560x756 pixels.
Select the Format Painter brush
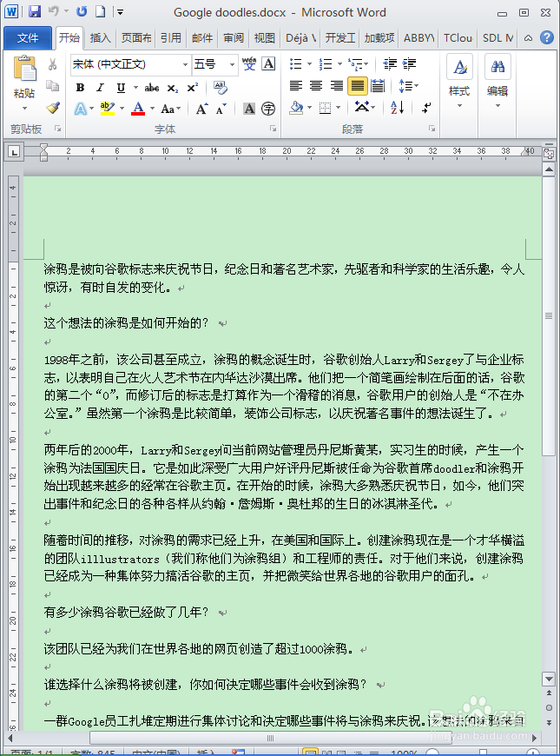52,108
